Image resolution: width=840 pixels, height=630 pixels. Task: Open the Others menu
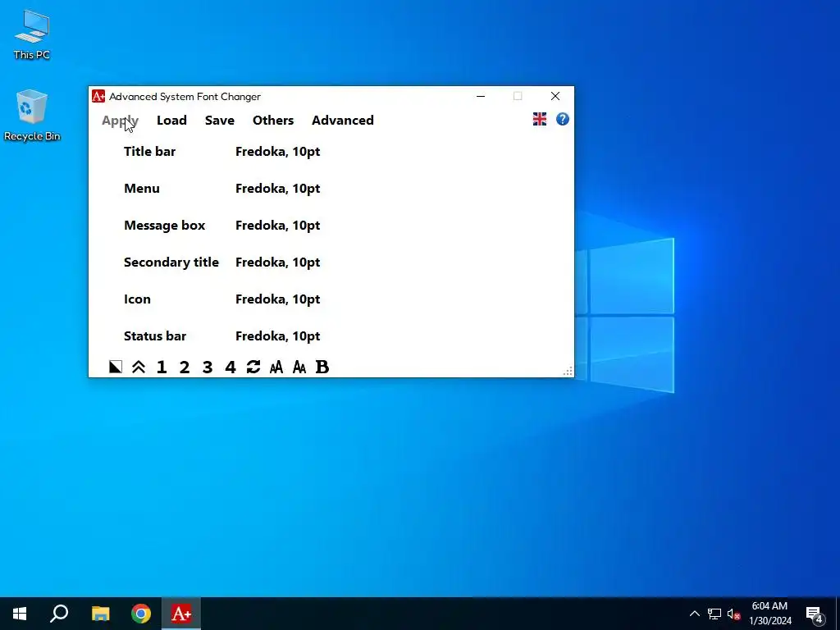point(273,120)
